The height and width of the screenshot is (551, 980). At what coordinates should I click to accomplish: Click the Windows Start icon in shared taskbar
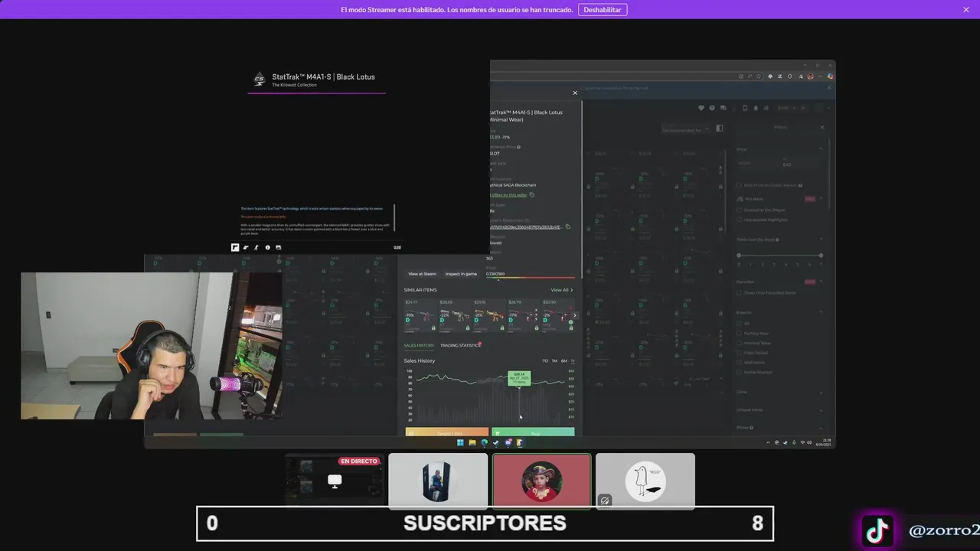(460, 442)
